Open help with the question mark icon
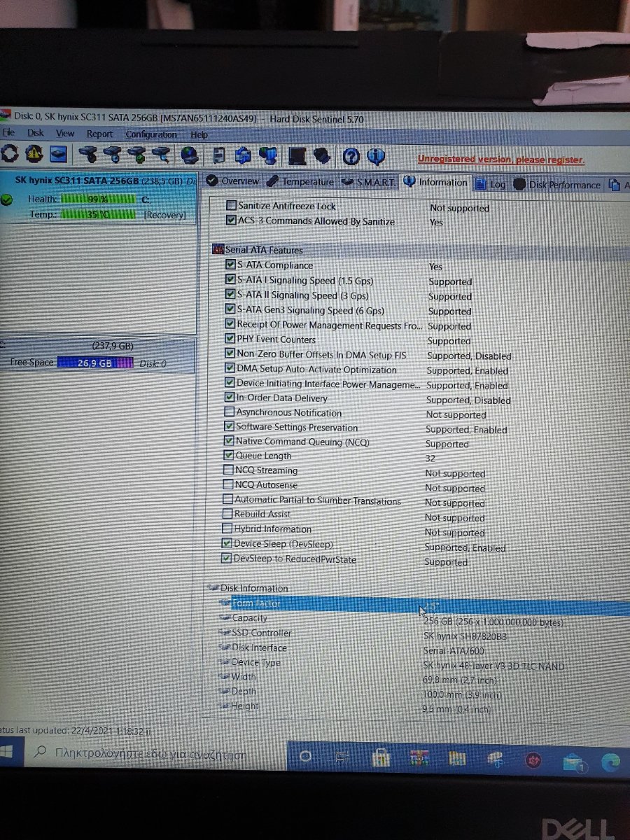 tap(351, 156)
